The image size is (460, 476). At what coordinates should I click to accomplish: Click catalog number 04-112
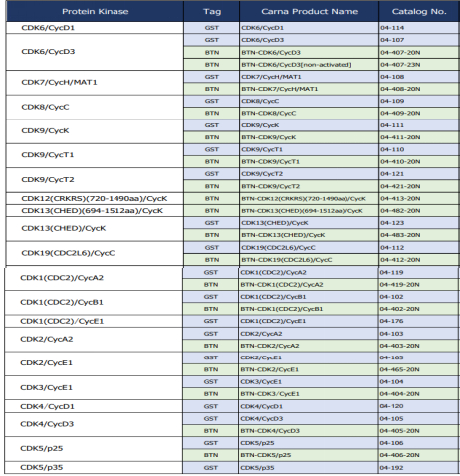(392, 248)
